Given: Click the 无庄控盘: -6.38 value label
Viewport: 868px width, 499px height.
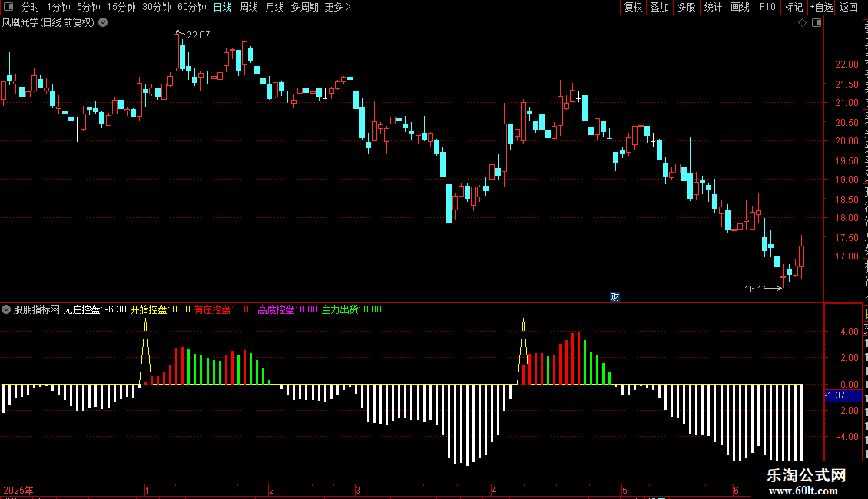Looking at the screenshot, I should (x=94, y=310).
